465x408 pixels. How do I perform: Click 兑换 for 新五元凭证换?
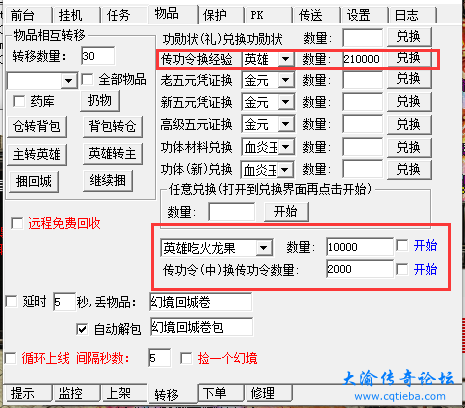(409, 102)
